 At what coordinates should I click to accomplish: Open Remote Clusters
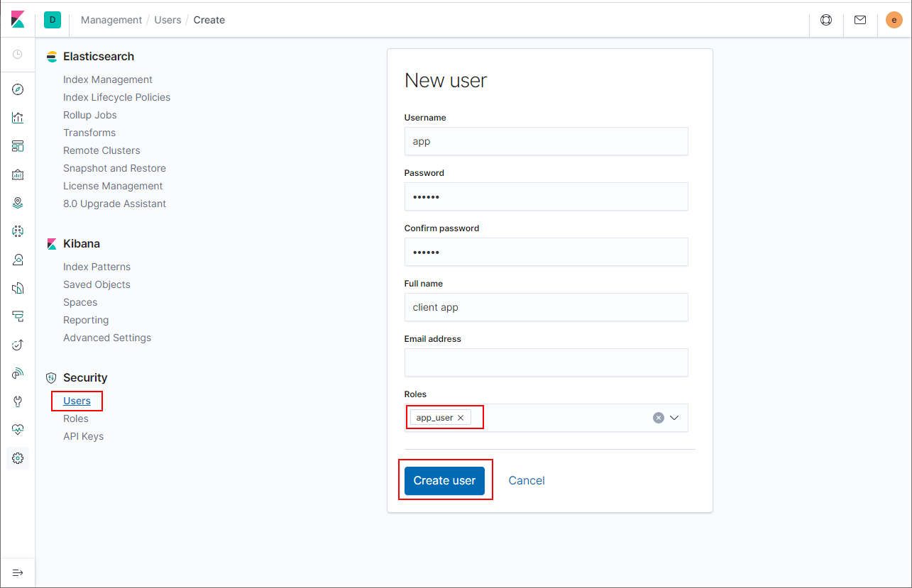pyautogui.click(x=101, y=150)
